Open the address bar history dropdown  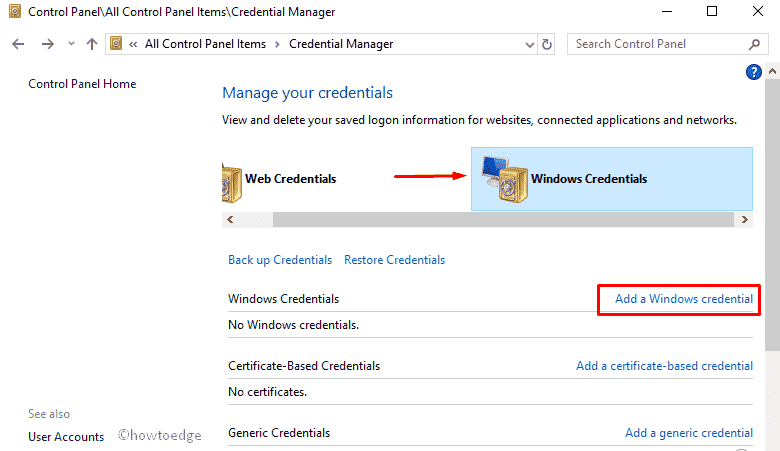tap(530, 45)
